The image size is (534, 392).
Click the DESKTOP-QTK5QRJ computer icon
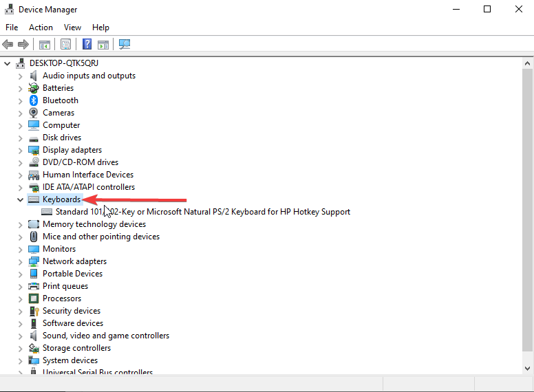tap(21, 63)
